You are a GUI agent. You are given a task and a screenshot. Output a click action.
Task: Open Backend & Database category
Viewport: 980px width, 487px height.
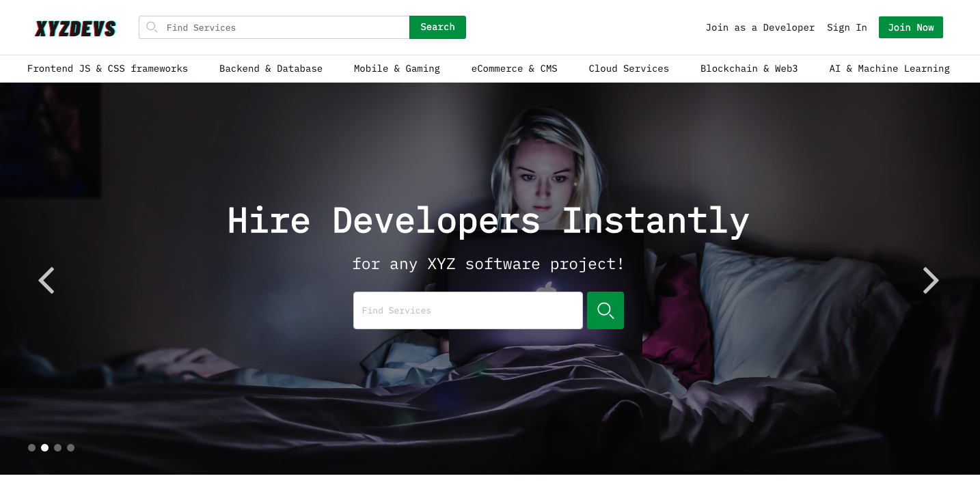click(271, 68)
